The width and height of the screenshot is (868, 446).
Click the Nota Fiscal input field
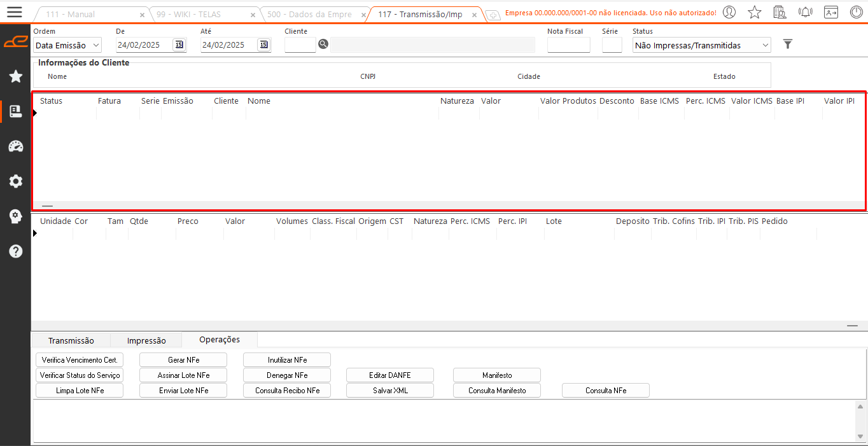click(568, 45)
